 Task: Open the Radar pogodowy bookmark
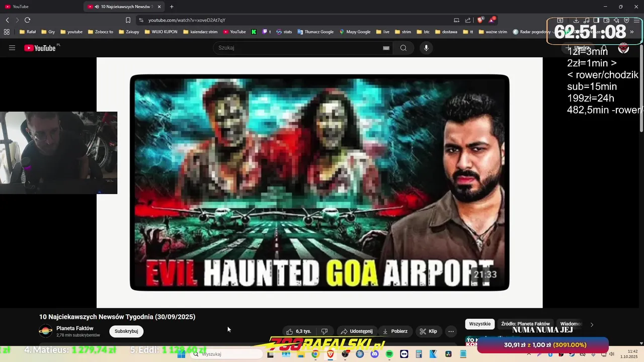[x=532, y=32]
